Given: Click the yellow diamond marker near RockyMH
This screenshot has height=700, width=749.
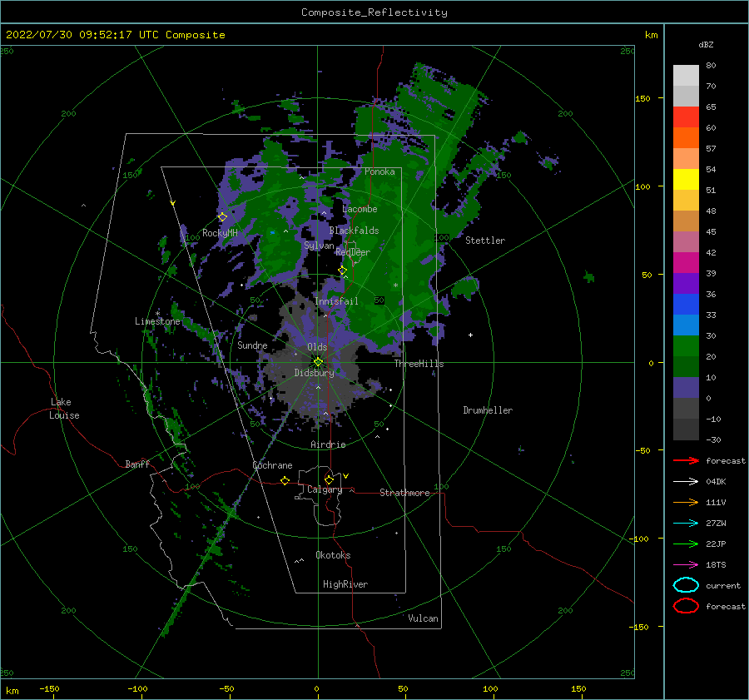Looking at the screenshot, I should pos(222,217).
